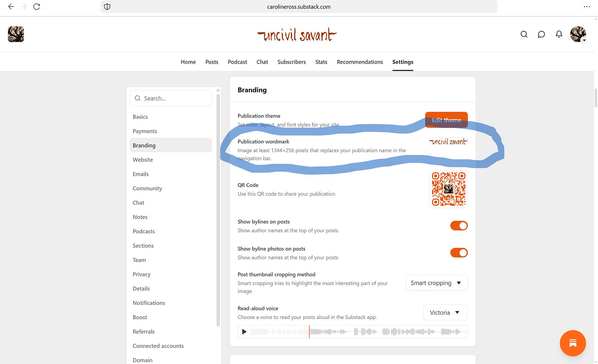The height and width of the screenshot is (364, 598).
Task: Open the Recommendations tab
Action: click(x=360, y=62)
